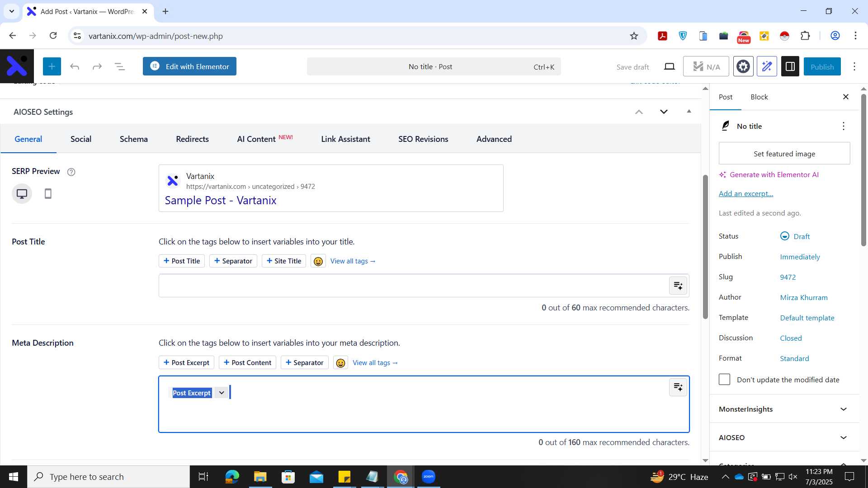Image resolution: width=868 pixels, height=488 pixels.
Task: Switch to the Redirects tab
Action: (192, 139)
